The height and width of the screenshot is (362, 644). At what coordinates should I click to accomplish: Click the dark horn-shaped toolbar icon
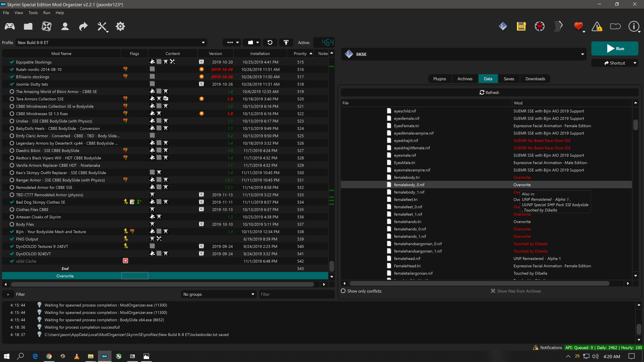[x=558, y=26]
